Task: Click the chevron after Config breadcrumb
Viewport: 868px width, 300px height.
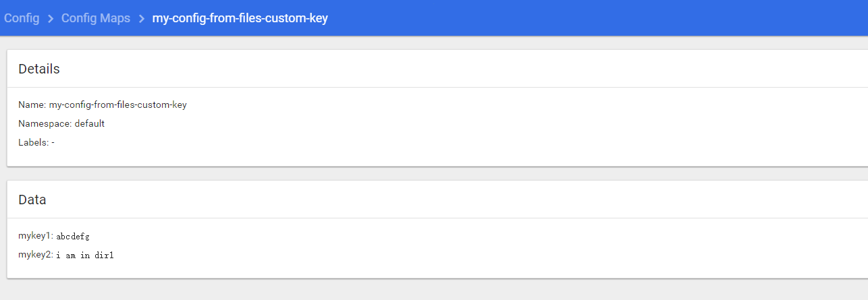Action: (51, 18)
